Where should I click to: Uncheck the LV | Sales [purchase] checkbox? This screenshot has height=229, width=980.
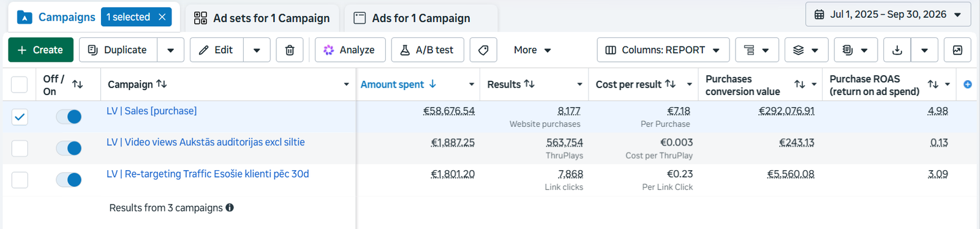20,117
